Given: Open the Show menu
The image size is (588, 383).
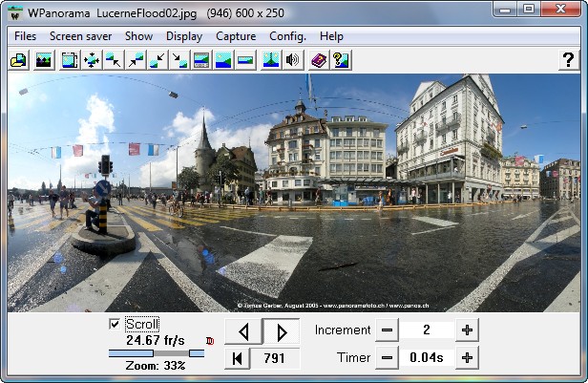Looking at the screenshot, I should (x=138, y=36).
